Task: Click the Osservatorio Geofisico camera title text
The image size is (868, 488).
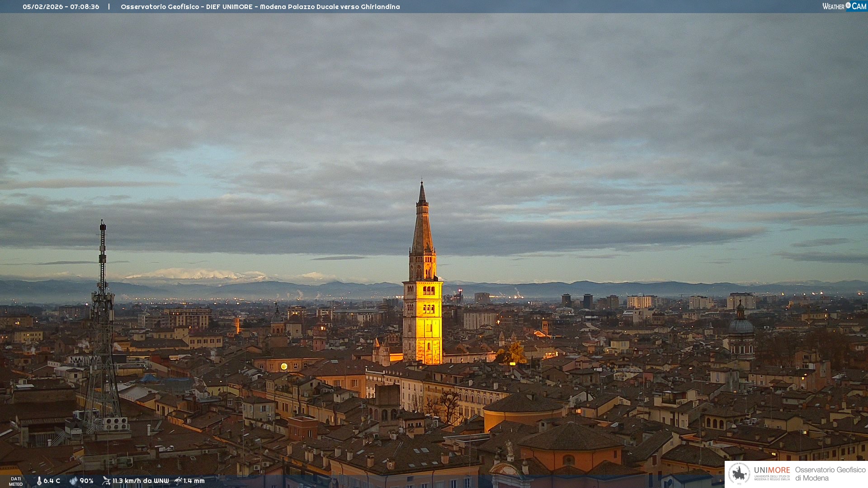Action: point(260,7)
